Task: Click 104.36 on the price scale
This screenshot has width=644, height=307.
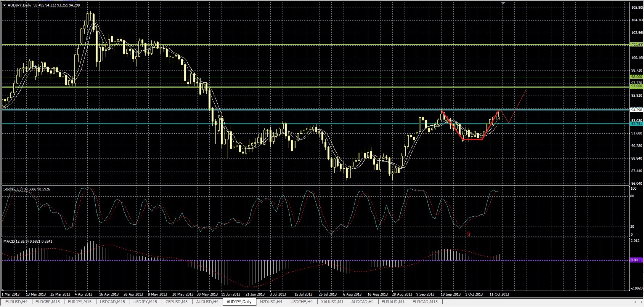Action: (637, 20)
